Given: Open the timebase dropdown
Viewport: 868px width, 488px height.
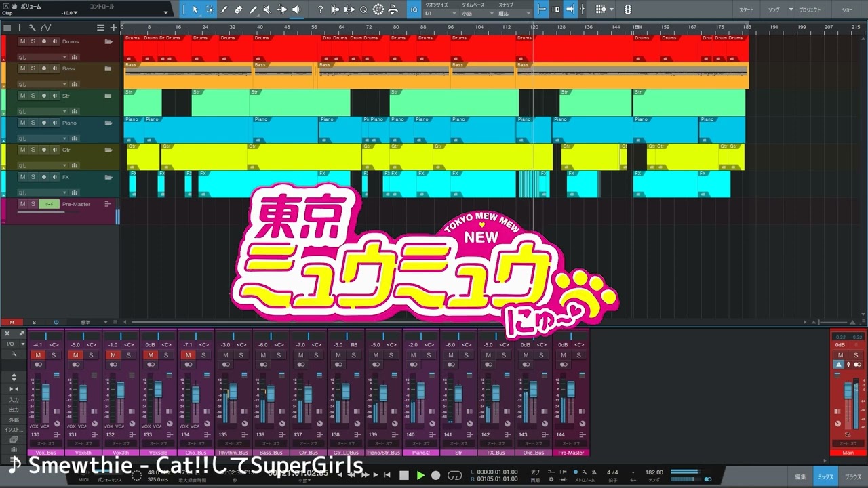Looking at the screenshot, I should [x=476, y=13].
